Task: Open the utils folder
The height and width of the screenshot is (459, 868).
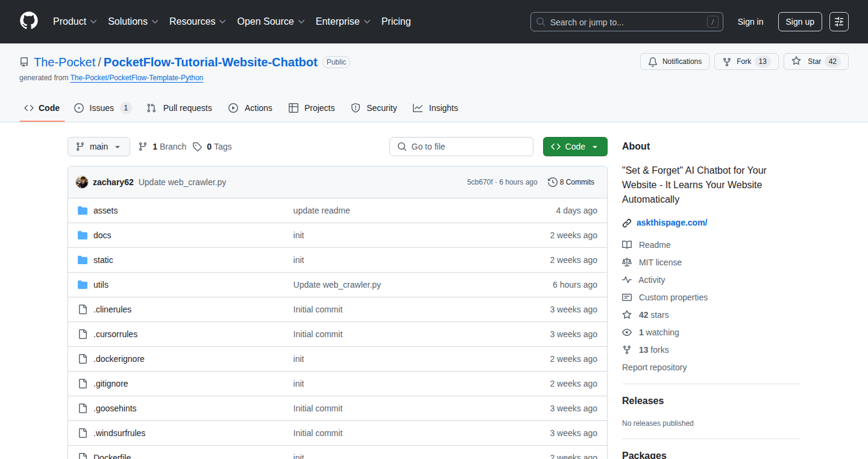Action: point(101,285)
